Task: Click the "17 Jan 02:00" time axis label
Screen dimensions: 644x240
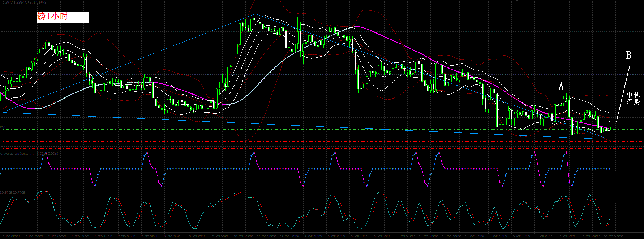Action: coord(544,236)
